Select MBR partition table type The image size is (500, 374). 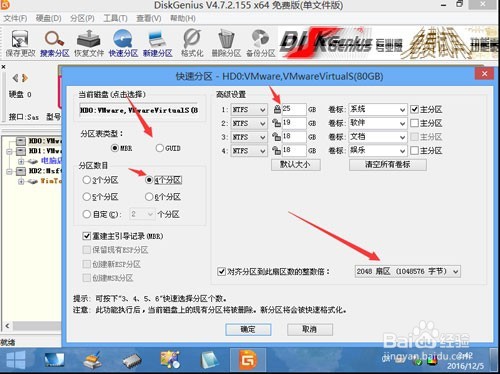[x=115, y=148]
